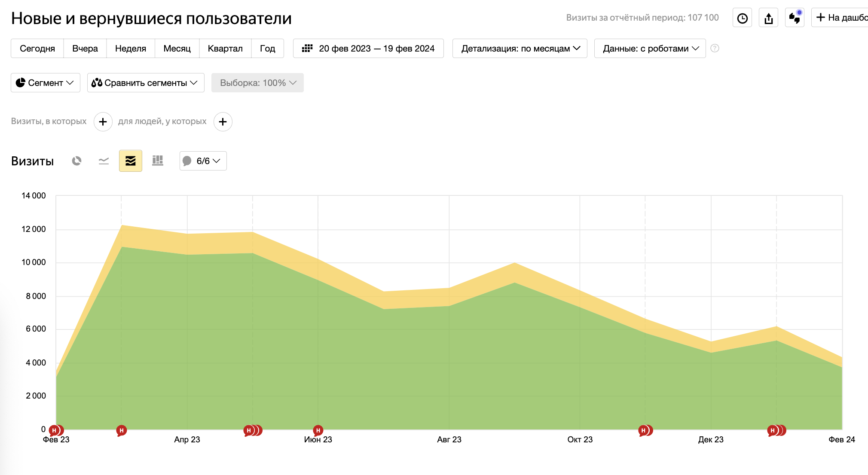Select the Квартал period tab
The image size is (868, 475).
click(225, 48)
